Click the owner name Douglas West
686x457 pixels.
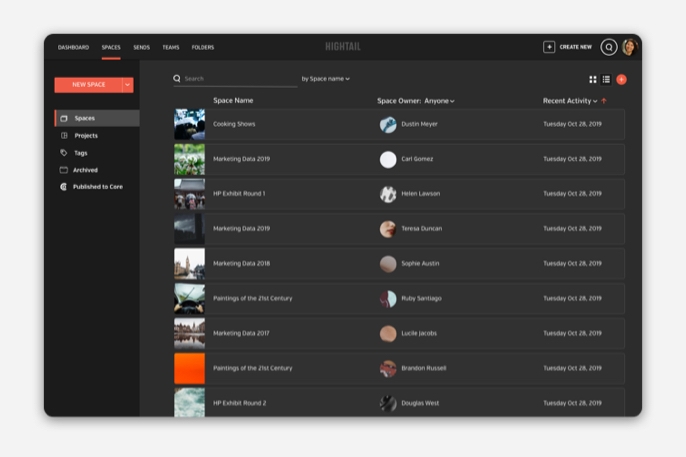pos(420,403)
